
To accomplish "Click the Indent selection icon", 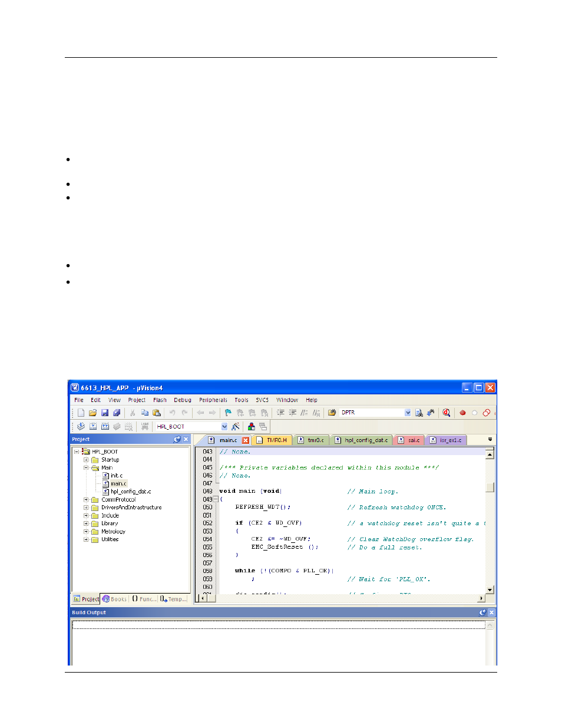I will point(280,413).
